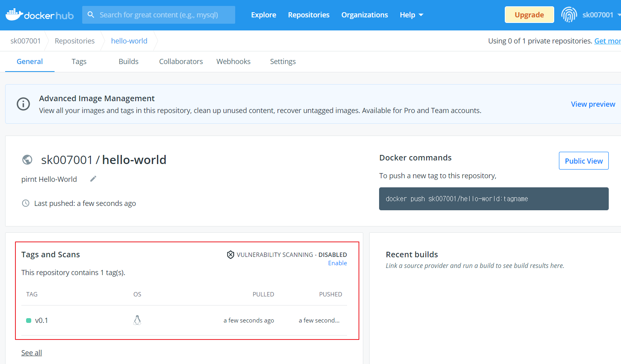621x364 pixels.
Task: Open the Settings tab
Action: click(283, 61)
